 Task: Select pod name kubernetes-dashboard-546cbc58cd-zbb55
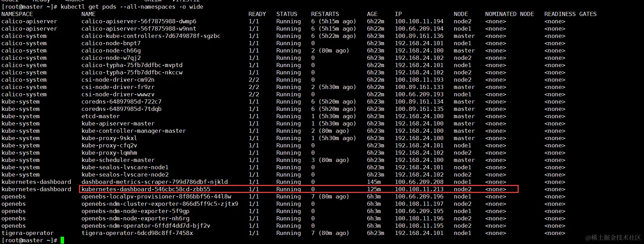[x=146, y=189]
